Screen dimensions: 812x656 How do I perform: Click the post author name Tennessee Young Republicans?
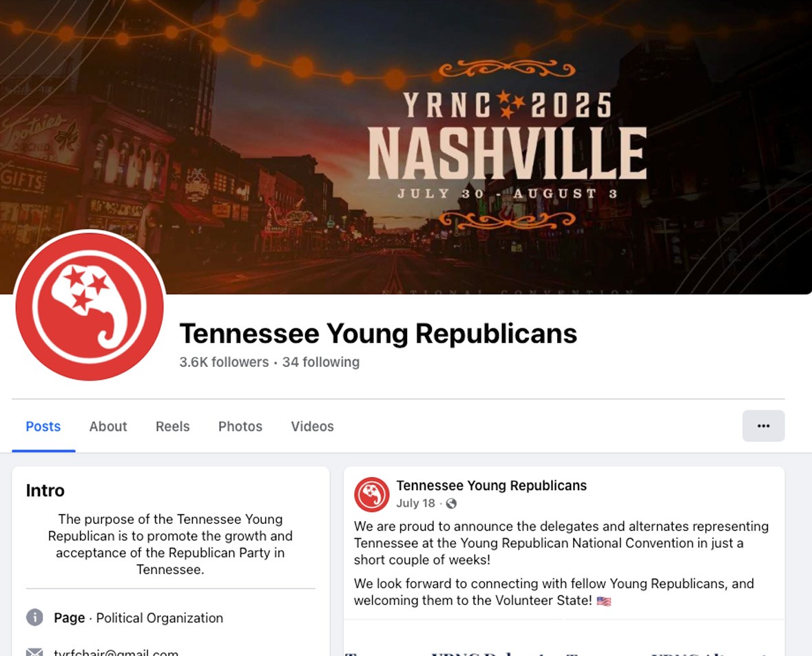coord(492,485)
